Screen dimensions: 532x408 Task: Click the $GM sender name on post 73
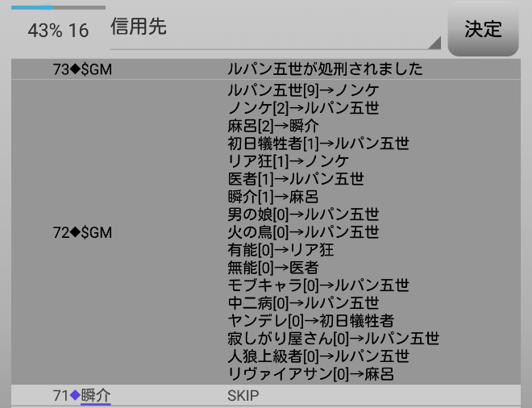97,69
